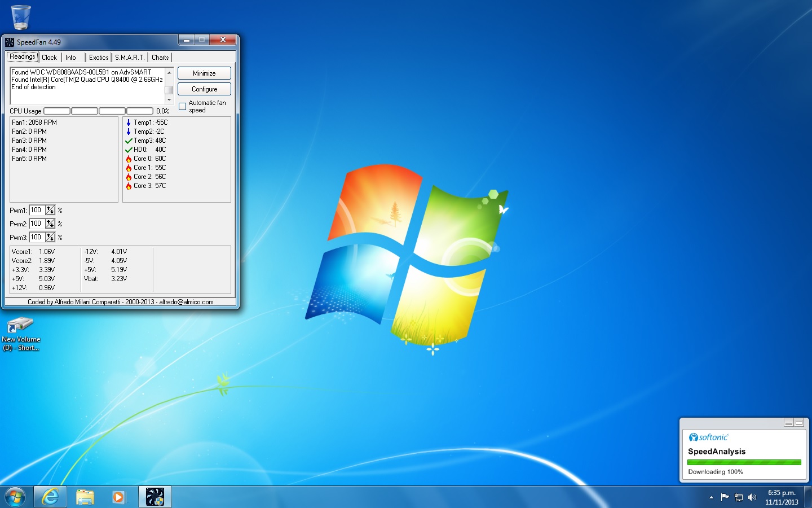
Task: Select the Vbat 3.23V reading
Action: click(105, 279)
